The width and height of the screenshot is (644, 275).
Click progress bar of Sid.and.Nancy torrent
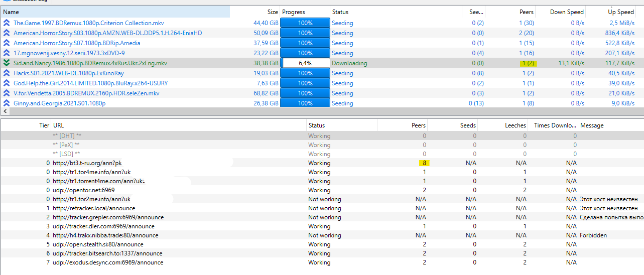[305, 63]
